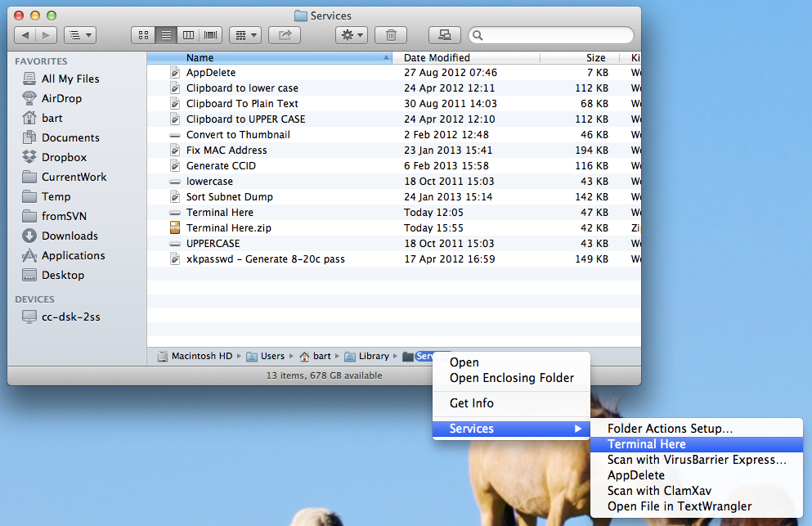This screenshot has height=526, width=812.
Task: Select Generate CCID file
Action: coord(221,166)
